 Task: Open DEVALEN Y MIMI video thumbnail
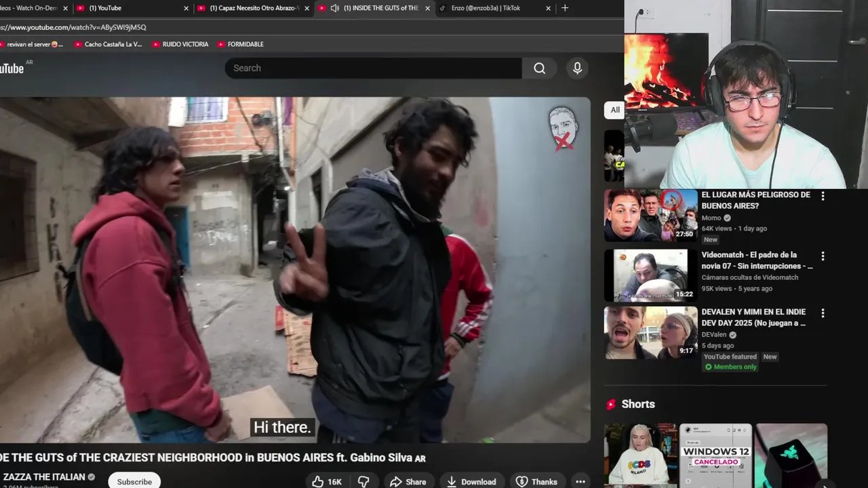[651, 332]
